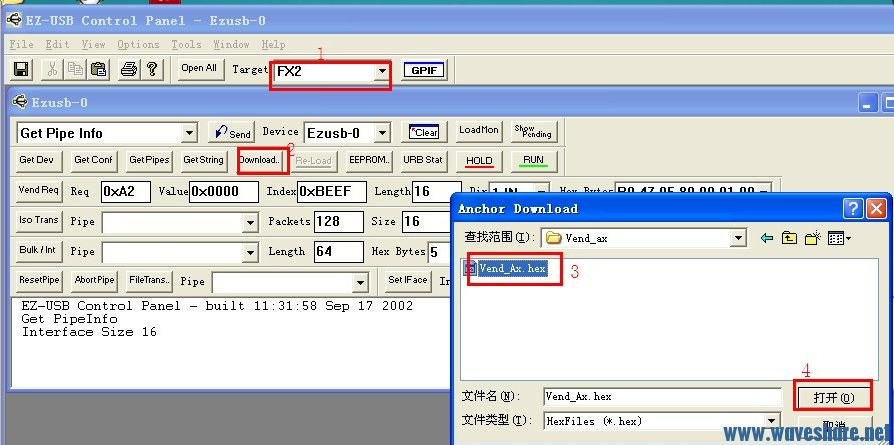The width and height of the screenshot is (894, 445).
Task: Open the Options menu
Action: point(138,44)
